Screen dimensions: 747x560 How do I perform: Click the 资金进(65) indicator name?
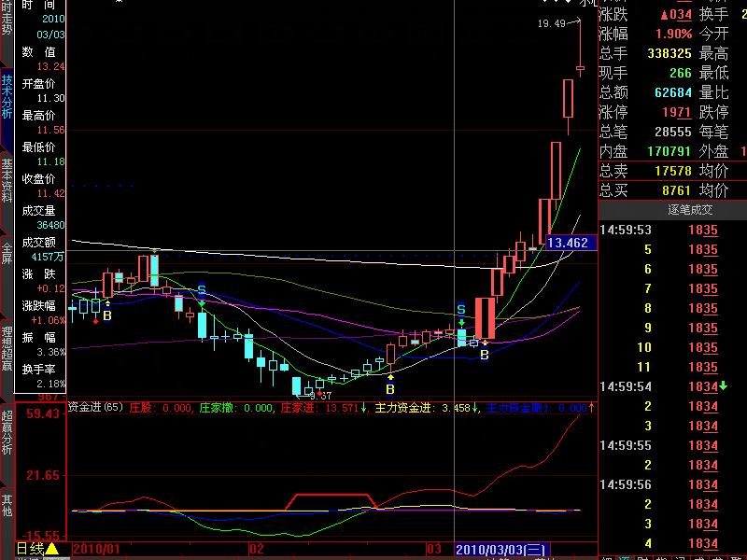(x=95, y=408)
